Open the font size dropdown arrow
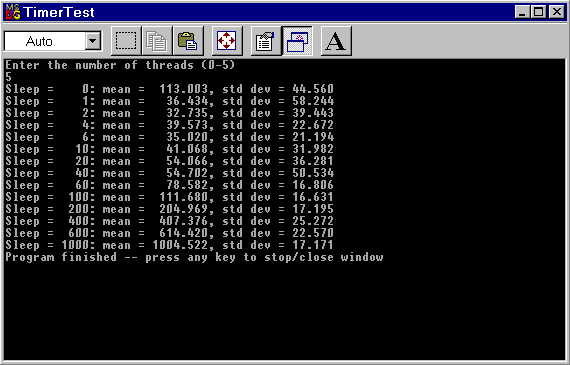Image resolution: width=570 pixels, height=365 pixels. tap(93, 41)
